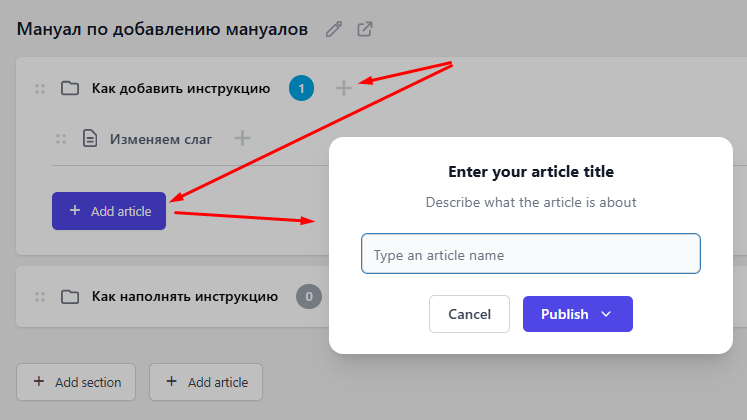Click document icon of Изменяем слаг
The width and height of the screenshot is (747, 420).
(x=90, y=138)
